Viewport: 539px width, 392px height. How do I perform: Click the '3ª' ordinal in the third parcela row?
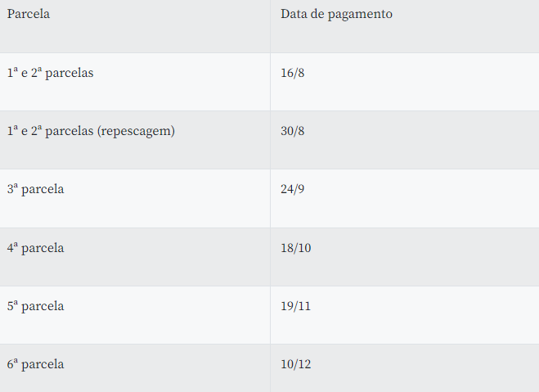click(x=12, y=189)
